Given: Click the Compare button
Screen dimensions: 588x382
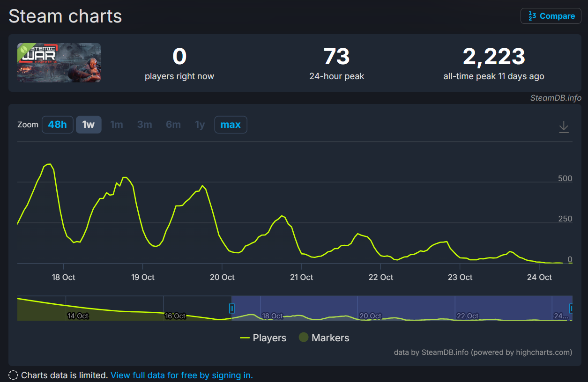Looking at the screenshot, I should 551,16.
